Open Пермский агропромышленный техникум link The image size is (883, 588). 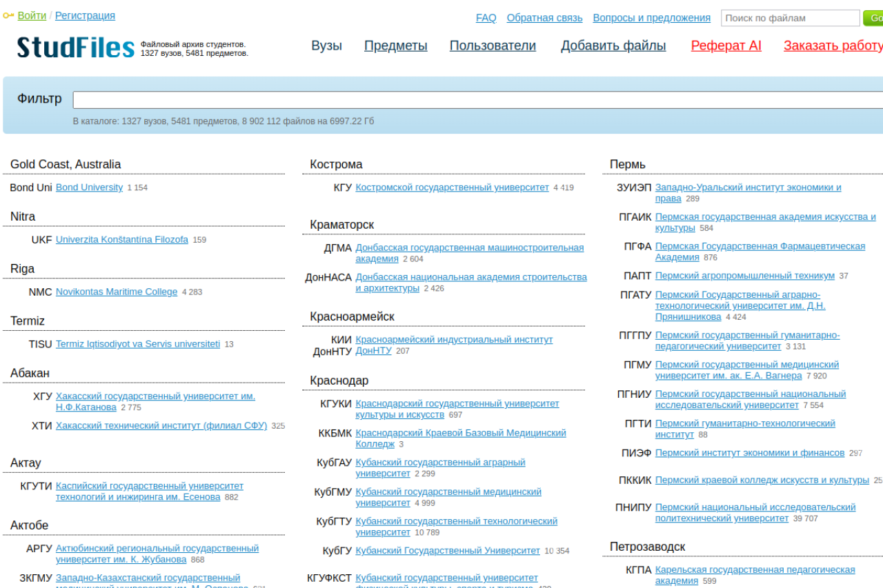(x=745, y=276)
